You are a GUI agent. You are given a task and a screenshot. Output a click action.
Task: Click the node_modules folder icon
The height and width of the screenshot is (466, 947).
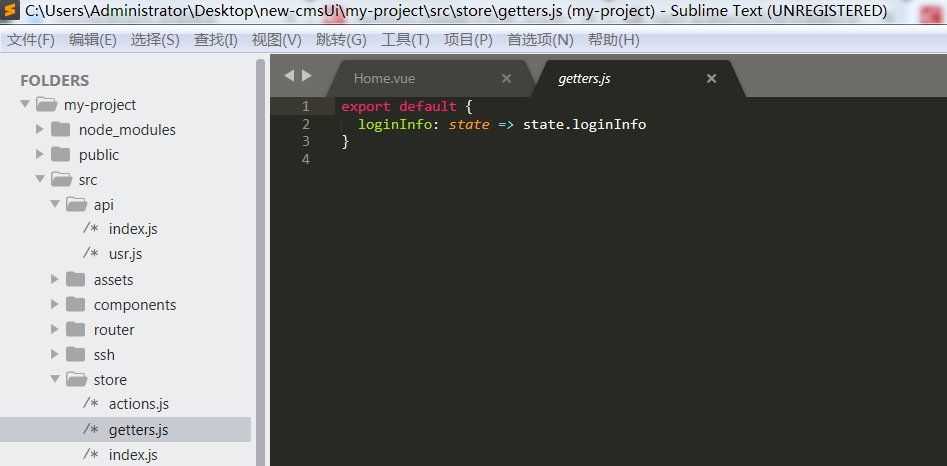[60, 129]
